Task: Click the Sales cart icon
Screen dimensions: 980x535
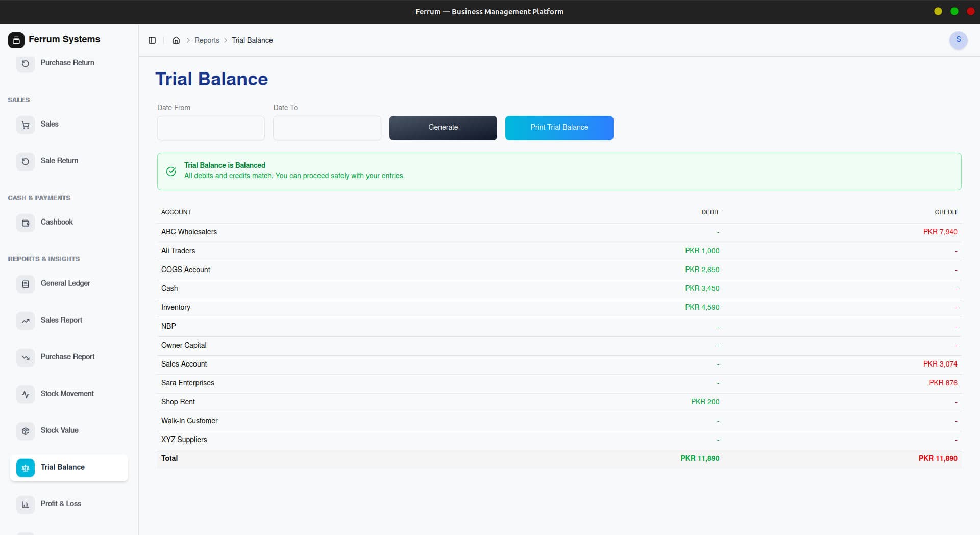Action: pos(26,125)
